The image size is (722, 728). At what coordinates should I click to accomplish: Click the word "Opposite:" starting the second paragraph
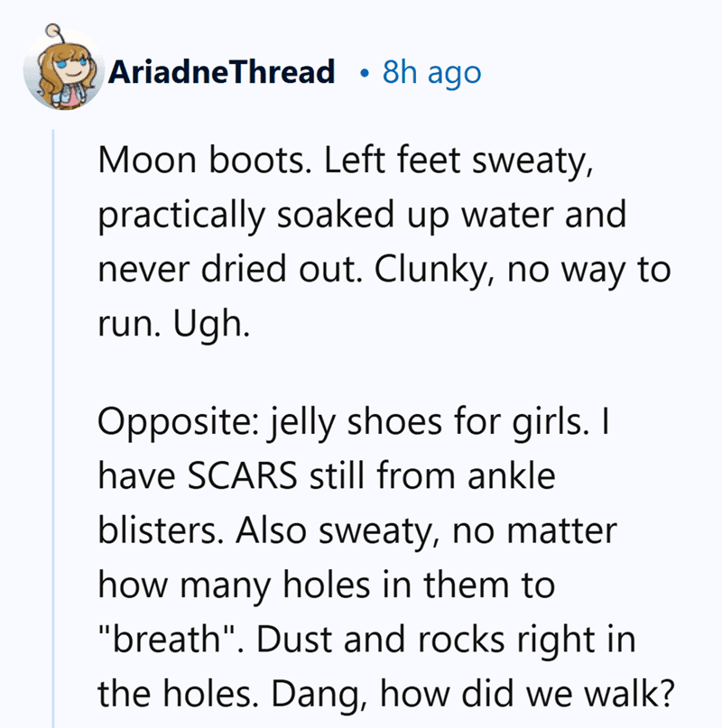click(x=178, y=422)
